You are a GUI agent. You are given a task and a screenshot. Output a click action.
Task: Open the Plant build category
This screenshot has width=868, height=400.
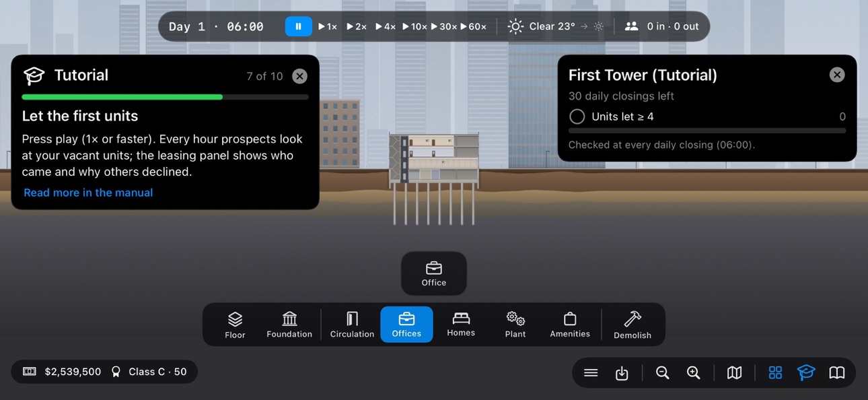pos(515,325)
